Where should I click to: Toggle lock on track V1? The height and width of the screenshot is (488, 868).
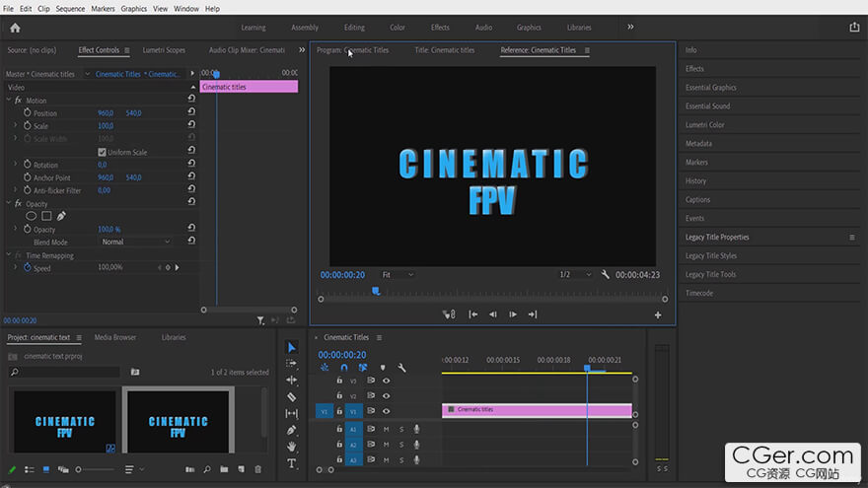click(339, 411)
